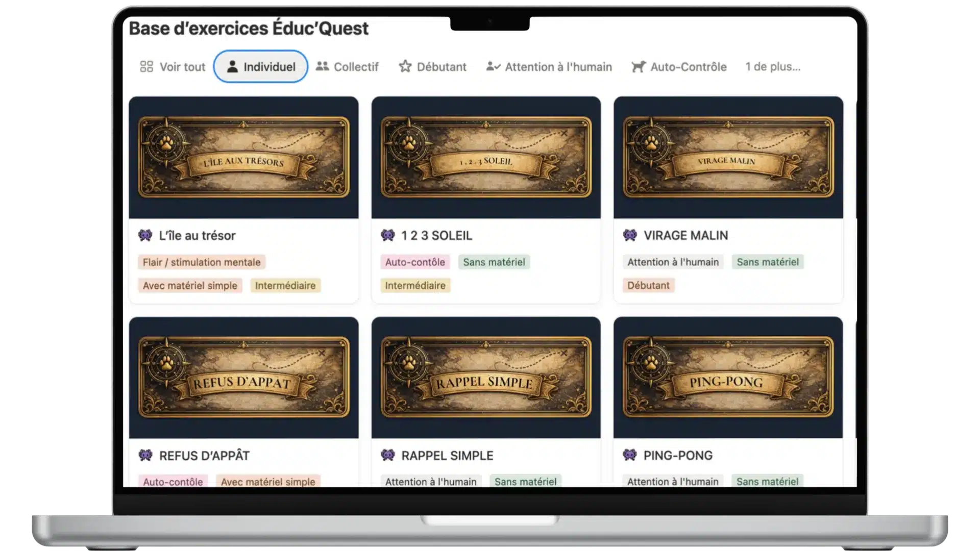
Task: Click the grid icon beside Voir tout
Action: tap(146, 66)
